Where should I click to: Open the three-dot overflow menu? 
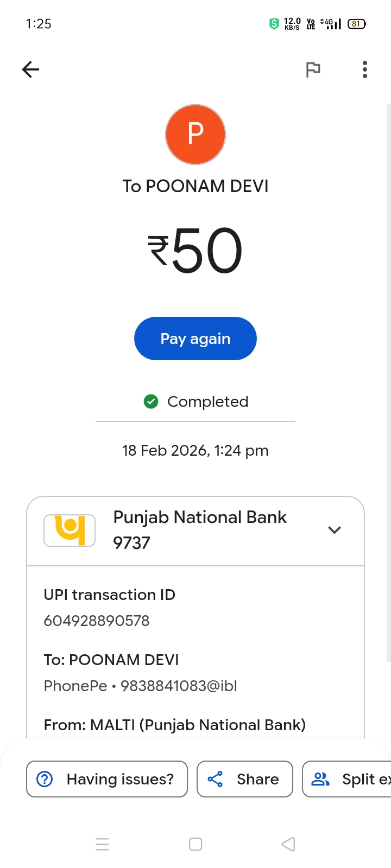[x=365, y=69]
